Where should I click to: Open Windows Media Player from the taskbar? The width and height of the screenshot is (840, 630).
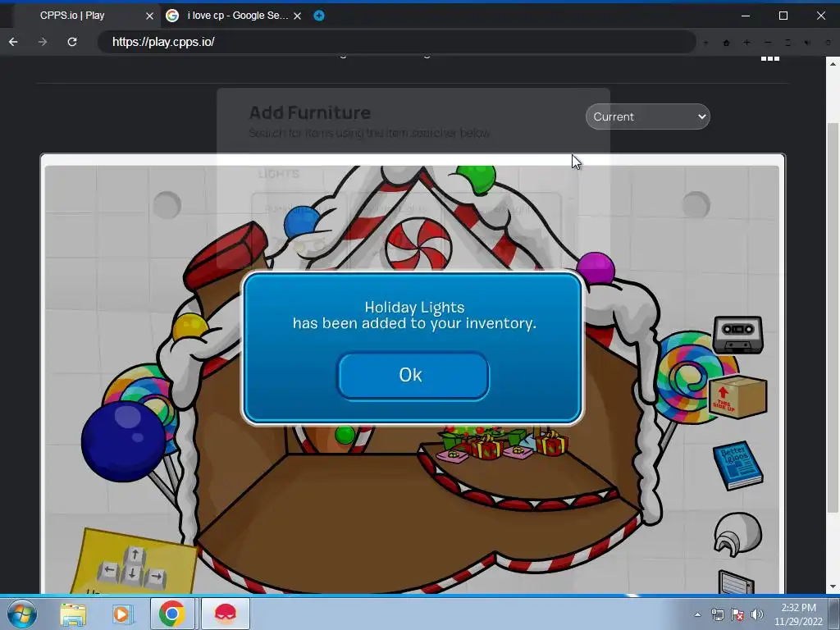tap(121, 614)
